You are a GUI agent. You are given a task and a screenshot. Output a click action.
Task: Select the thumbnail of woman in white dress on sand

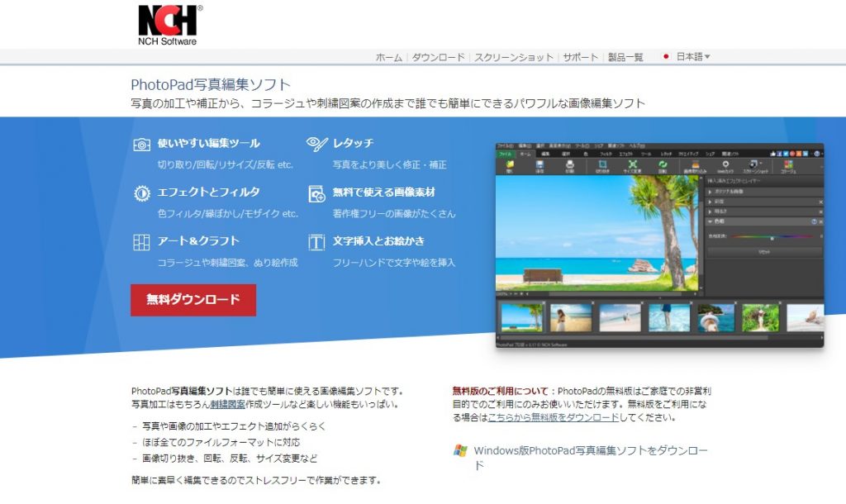pos(571,316)
